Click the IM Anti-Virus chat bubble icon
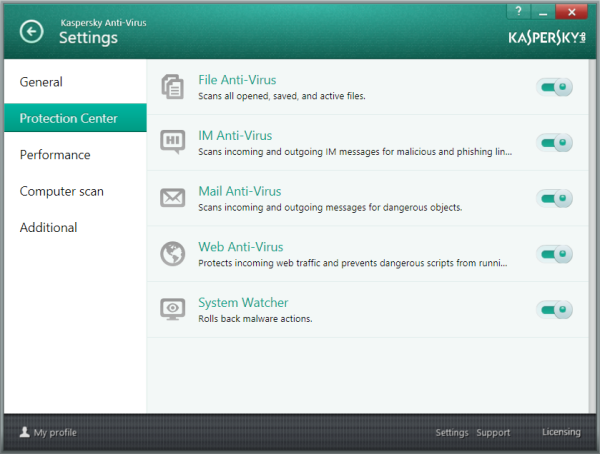600x454 pixels. [172, 142]
